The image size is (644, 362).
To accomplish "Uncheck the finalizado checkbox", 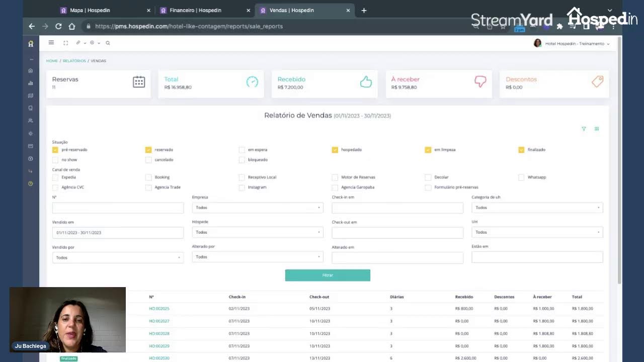I will click(x=521, y=150).
